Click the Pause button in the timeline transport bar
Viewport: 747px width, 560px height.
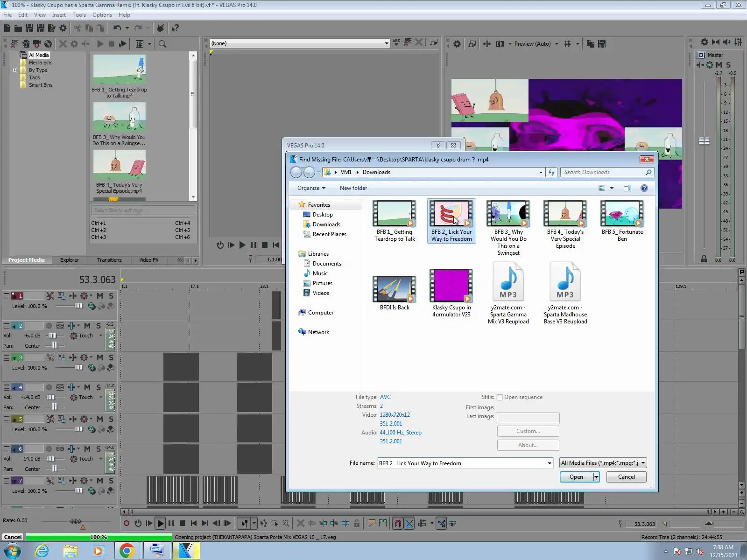pos(171,524)
